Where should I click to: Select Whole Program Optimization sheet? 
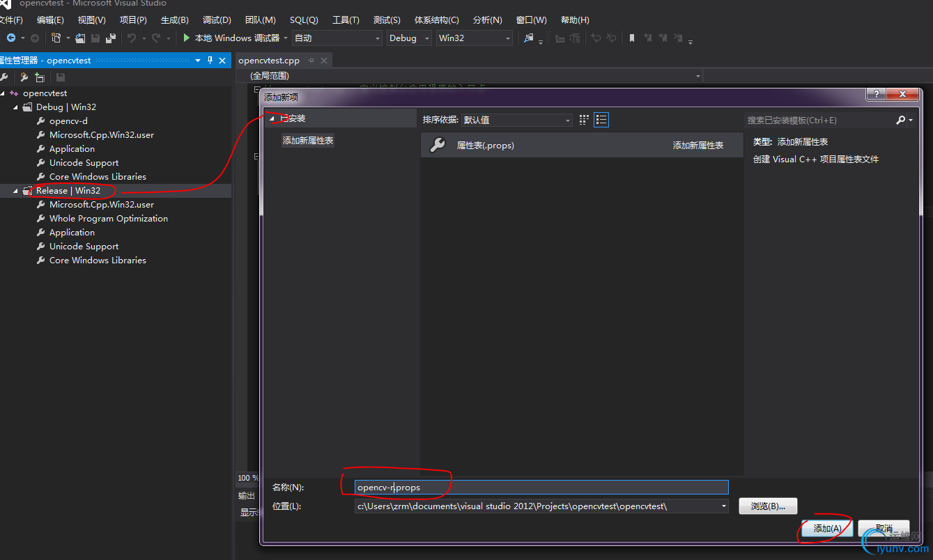(x=109, y=219)
